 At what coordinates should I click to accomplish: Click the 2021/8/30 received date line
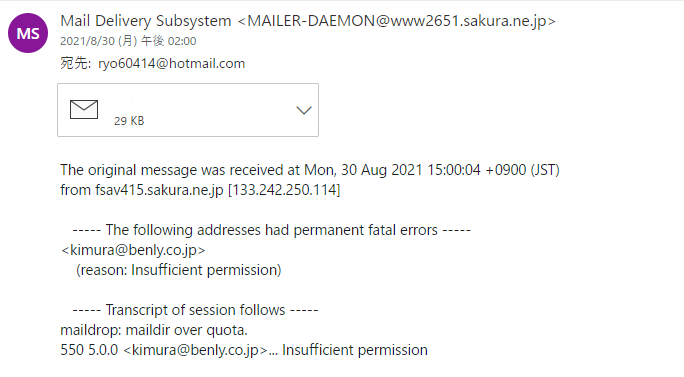point(128,41)
